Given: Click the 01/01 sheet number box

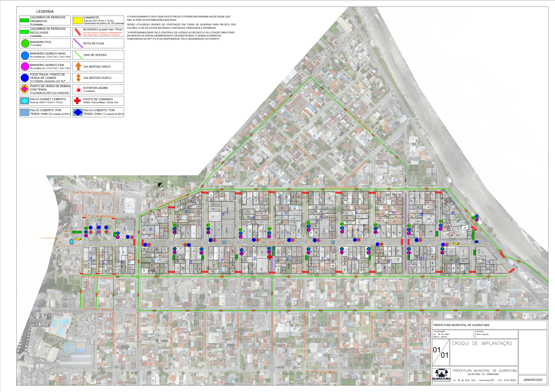Looking at the screenshot, I should [x=441, y=352].
